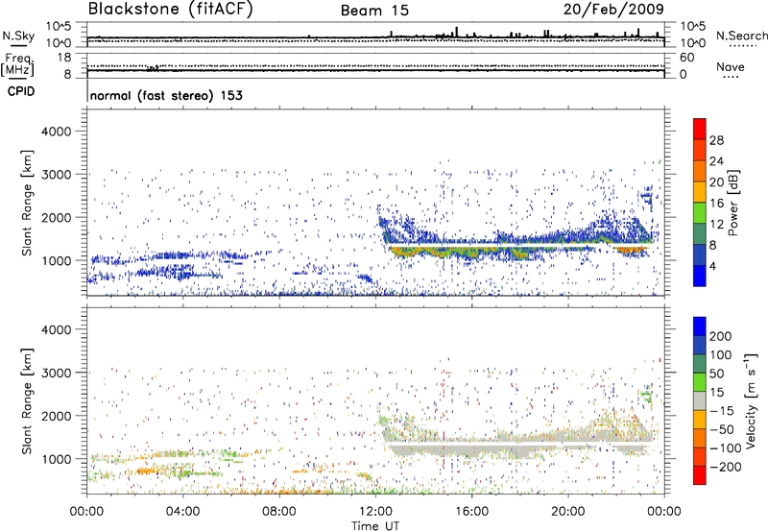Click the 60 tick on the Nave axis
Image resolution: width=768 pixels, height=532 pixels.
(686, 58)
